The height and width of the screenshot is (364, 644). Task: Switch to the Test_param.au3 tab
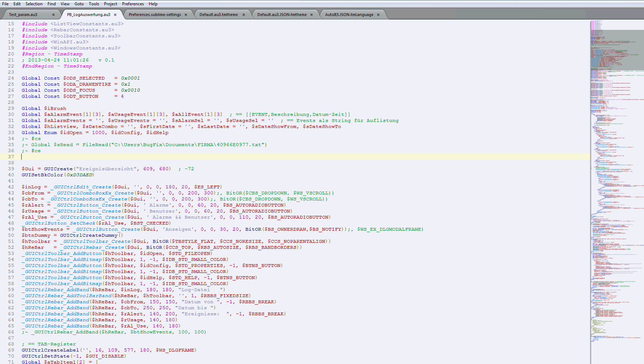pos(23,15)
